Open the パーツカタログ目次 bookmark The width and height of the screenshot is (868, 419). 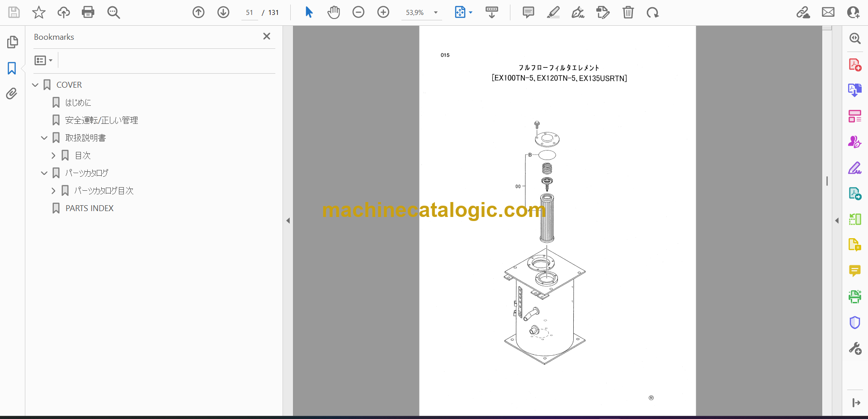[x=104, y=191]
